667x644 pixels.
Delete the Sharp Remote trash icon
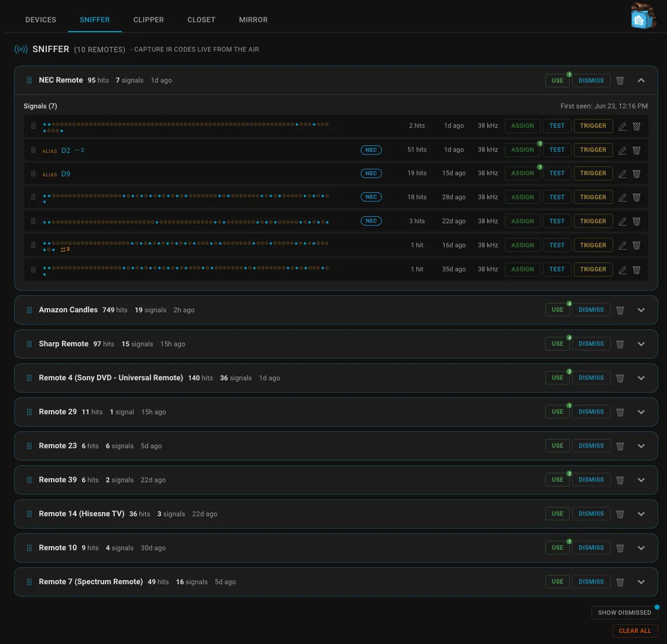(620, 345)
